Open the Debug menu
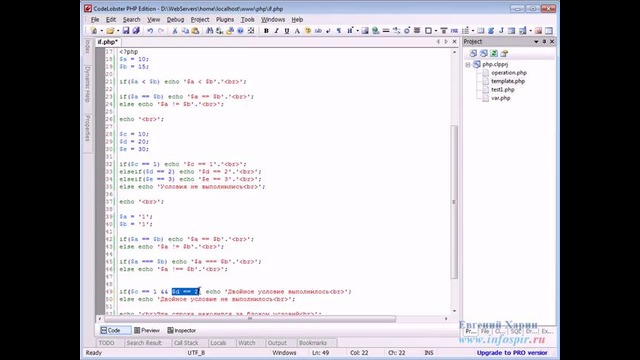The width and height of the screenshot is (640, 360). click(x=176, y=20)
